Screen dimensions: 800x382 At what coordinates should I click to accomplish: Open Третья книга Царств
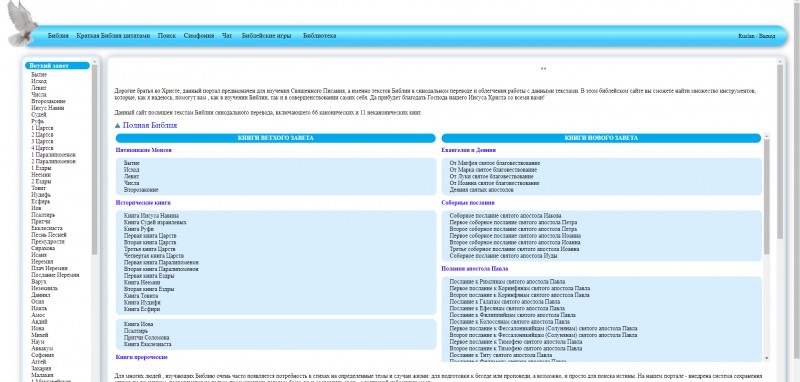point(150,249)
